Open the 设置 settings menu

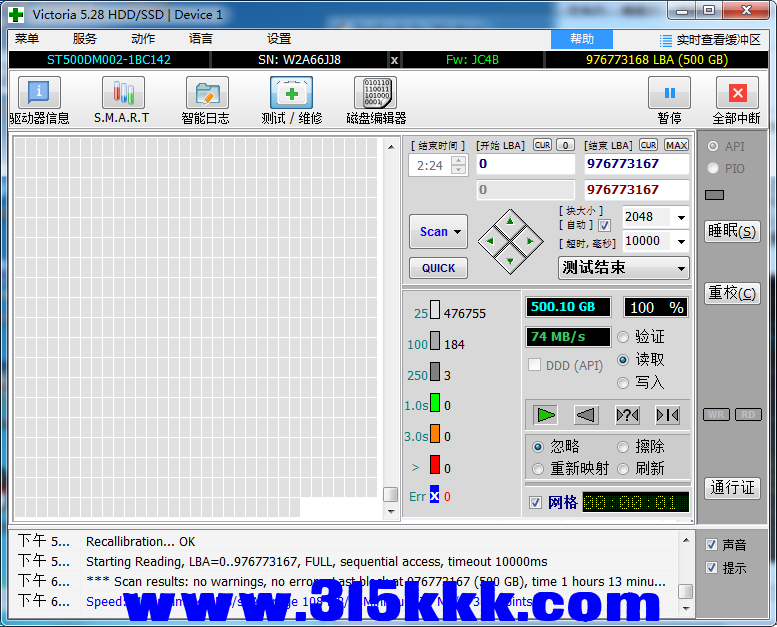point(279,39)
